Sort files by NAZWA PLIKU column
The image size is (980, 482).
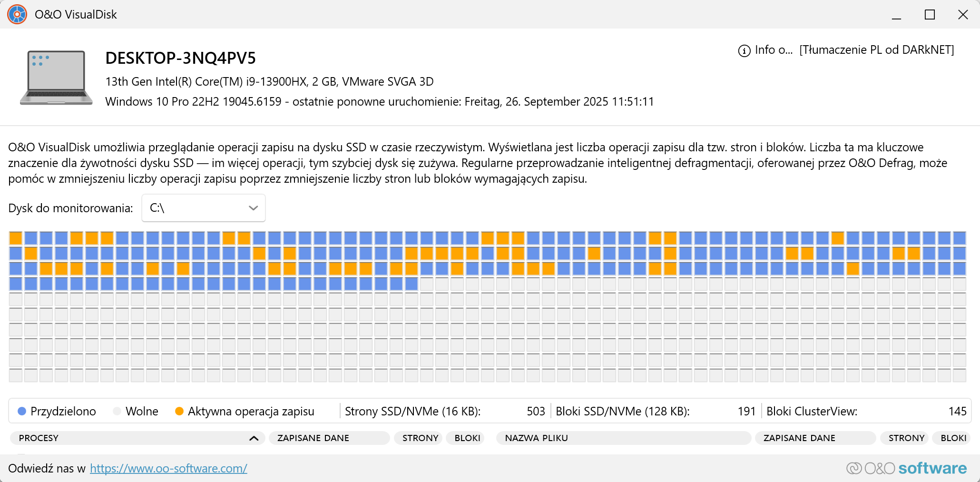coord(624,438)
